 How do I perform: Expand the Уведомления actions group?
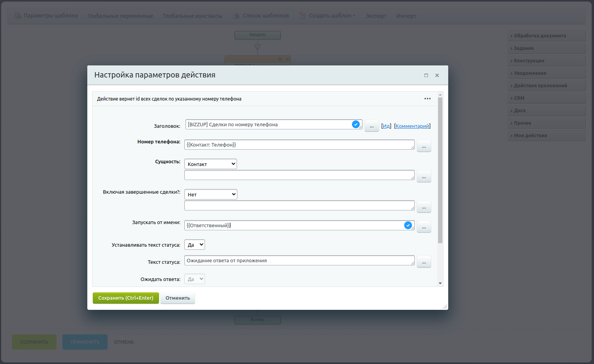coord(546,73)
